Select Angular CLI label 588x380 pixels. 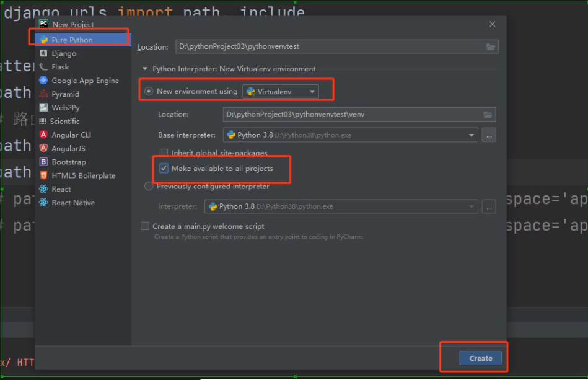(x=71, y=135)
